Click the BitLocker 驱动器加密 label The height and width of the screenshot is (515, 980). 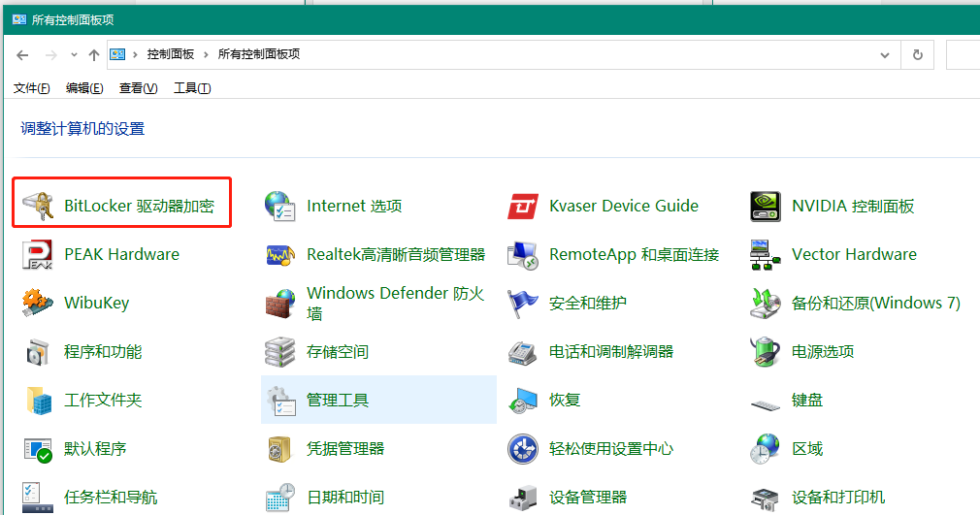point(140,206)
